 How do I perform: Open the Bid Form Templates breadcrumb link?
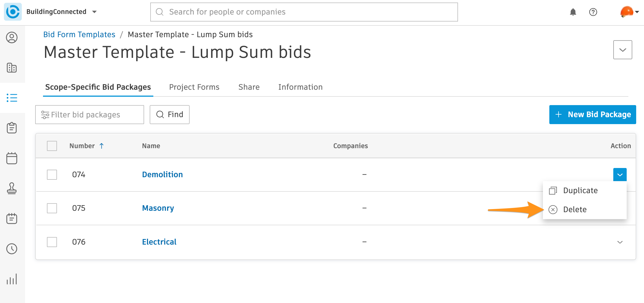pos(79,34)
